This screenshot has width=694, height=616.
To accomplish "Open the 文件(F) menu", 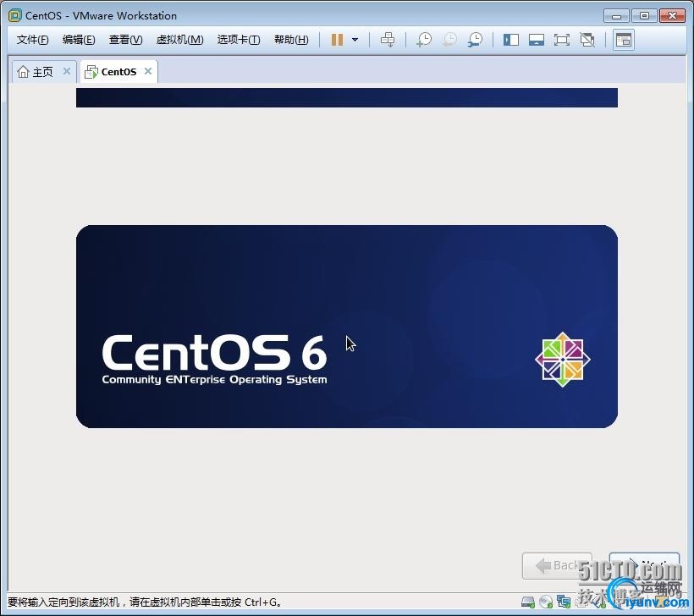I will click(33, 40).
